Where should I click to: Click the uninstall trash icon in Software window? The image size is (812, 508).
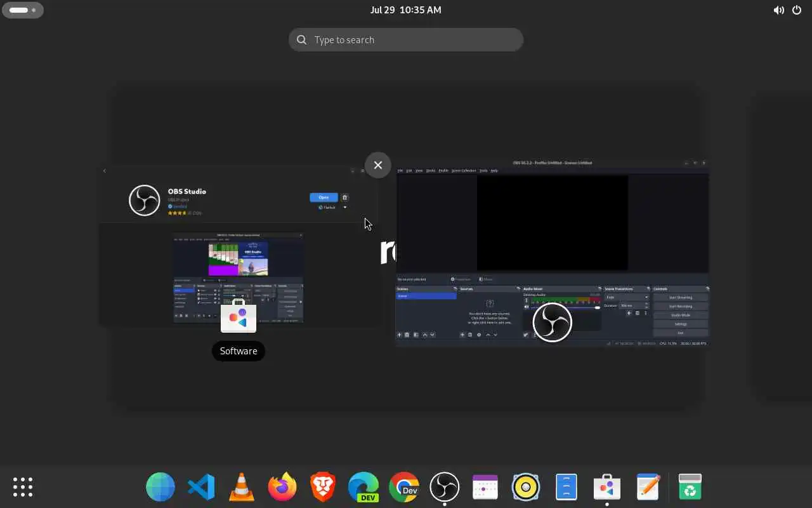pyautogui.click(x=345, y=197)
